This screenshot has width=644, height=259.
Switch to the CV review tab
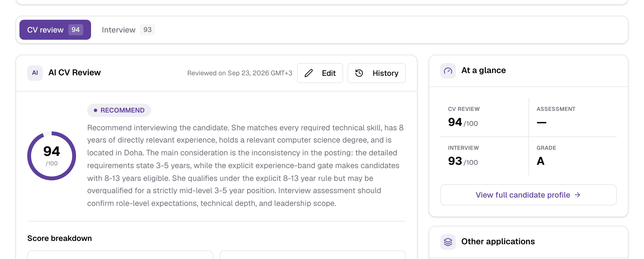click(x=55, y=30)
